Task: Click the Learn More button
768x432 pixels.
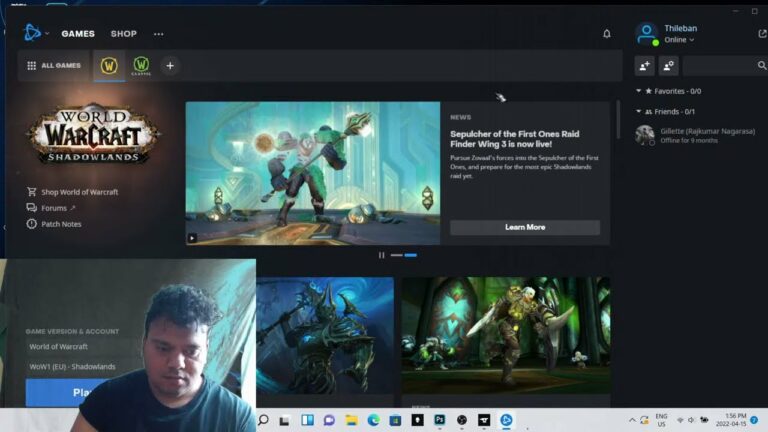Action: tap(525, 227)
